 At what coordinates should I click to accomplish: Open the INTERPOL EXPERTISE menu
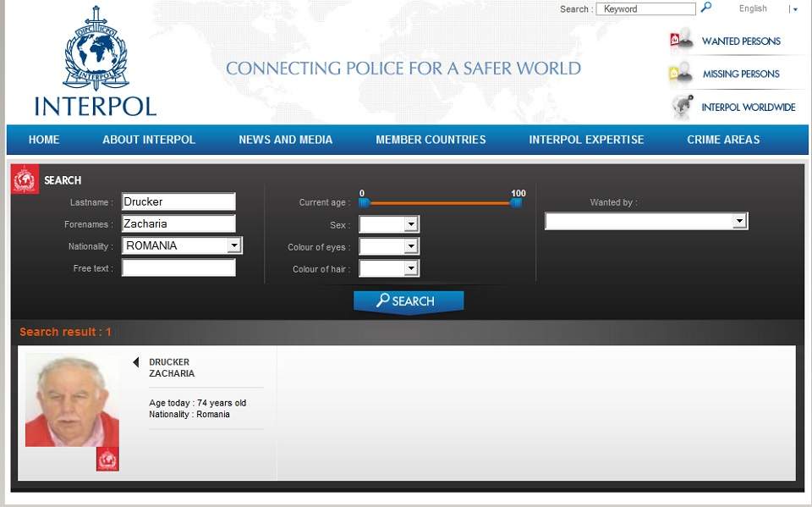pos(586,140)
